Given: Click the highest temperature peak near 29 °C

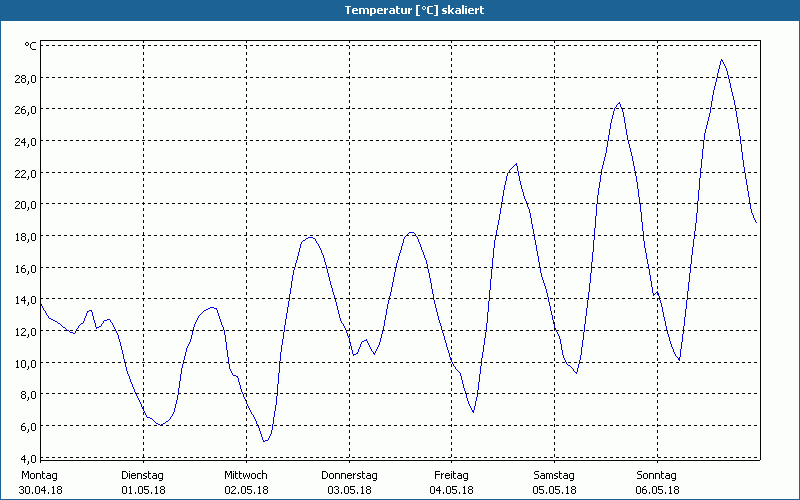Looking at the screenshot, I should (x=721, y=60).
